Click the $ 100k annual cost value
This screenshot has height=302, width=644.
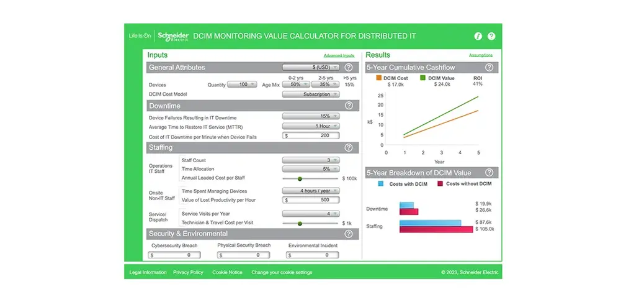pos(349,178)
